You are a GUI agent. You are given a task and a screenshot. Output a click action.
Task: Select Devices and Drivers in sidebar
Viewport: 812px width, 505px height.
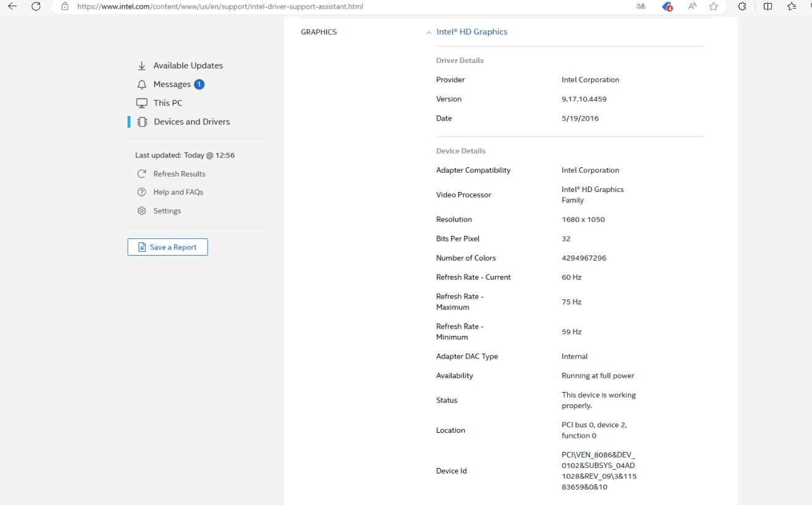click(191, 122)
